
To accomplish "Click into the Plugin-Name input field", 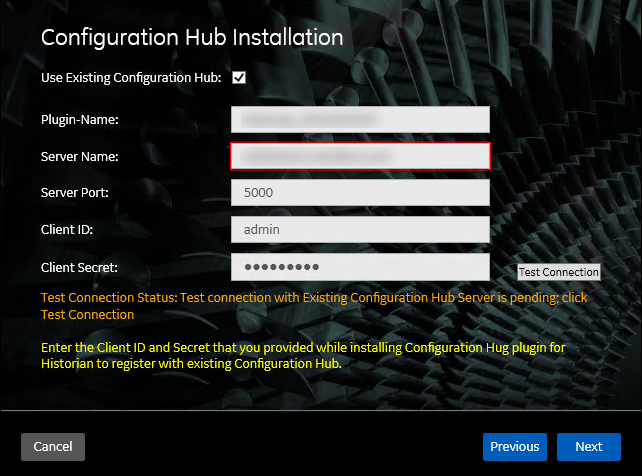I will (360, 120).
